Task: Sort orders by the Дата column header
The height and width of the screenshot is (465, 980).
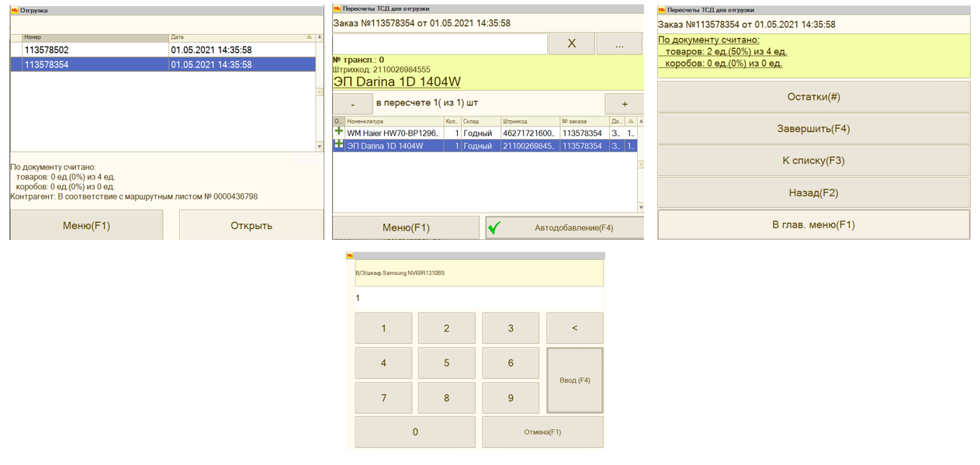Action: (x=242, y=36)
